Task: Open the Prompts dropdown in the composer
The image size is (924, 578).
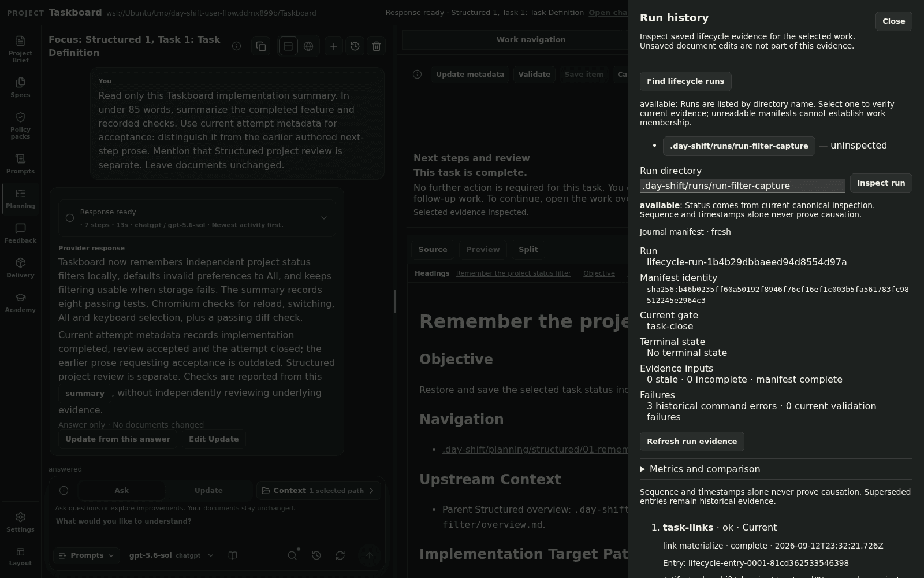Action: click(x=87, y=555)
